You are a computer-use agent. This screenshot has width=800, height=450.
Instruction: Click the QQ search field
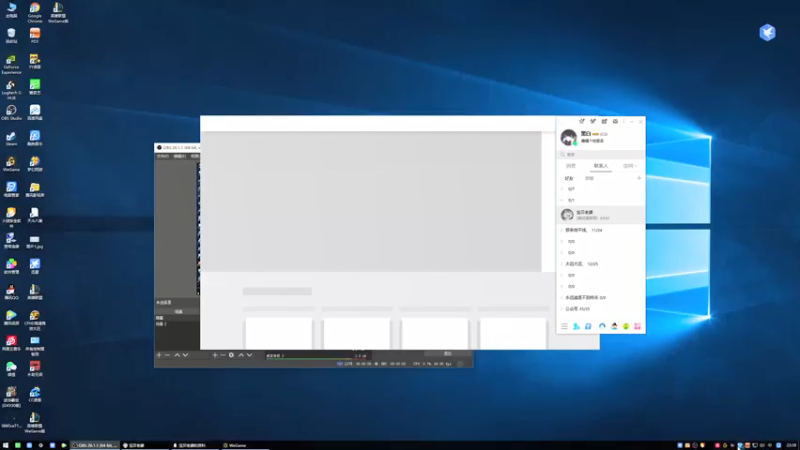click(600, 154)
